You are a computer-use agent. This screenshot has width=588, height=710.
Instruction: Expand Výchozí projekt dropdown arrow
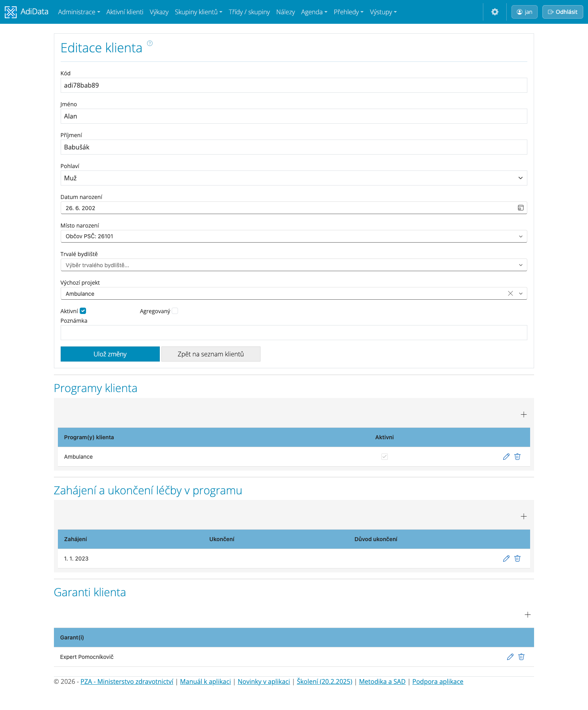tap(521, 293)
